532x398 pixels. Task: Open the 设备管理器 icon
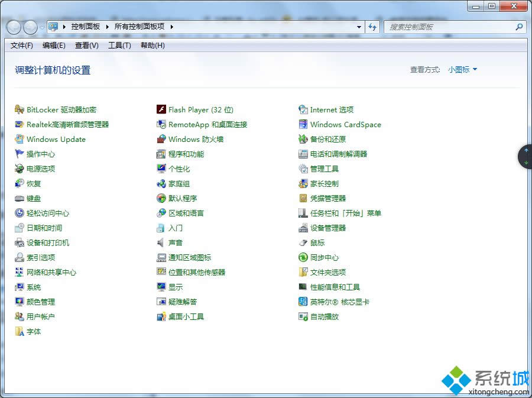click(x=303, y=228)
